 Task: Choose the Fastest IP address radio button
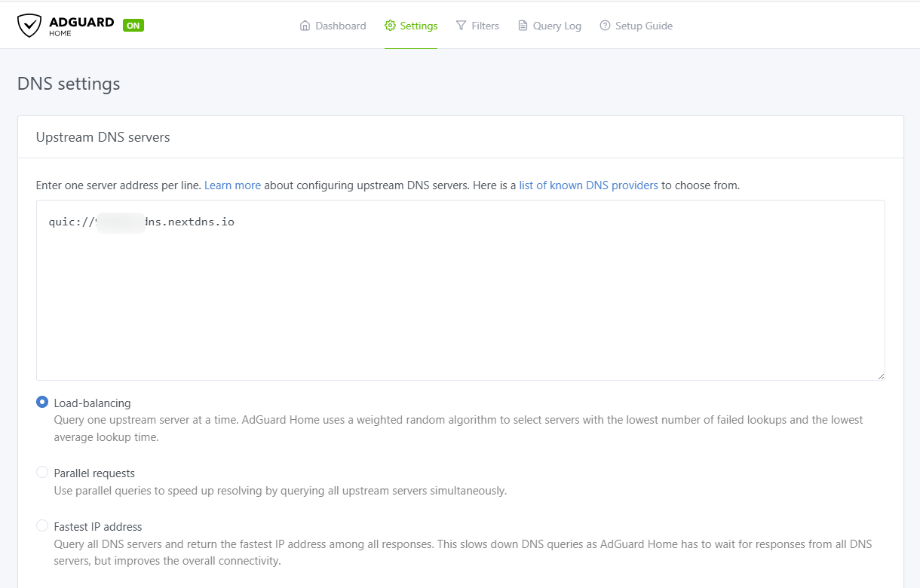[x=42, y=526]
